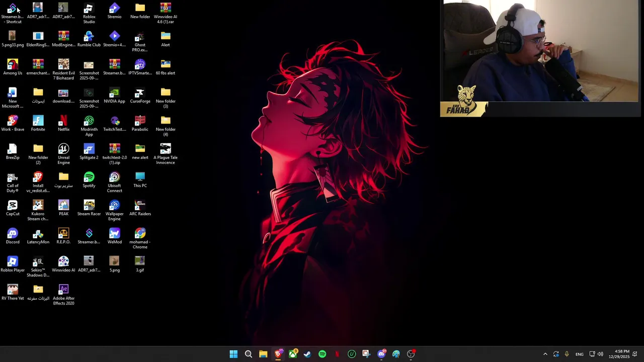The width and height of the screenshot is (644, 362).
Task: Launch the Modrinth App
Action: click(89, 126)
